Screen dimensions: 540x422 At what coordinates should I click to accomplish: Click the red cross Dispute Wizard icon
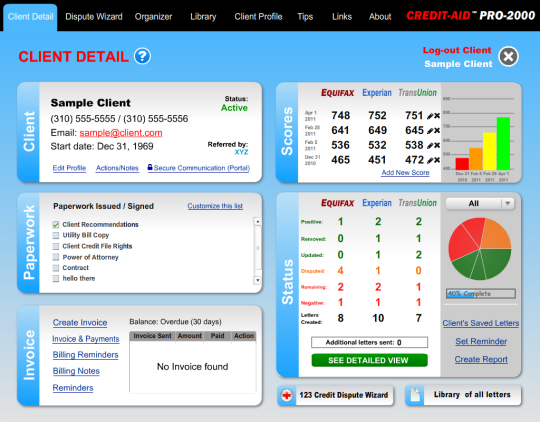pos(287,395)
